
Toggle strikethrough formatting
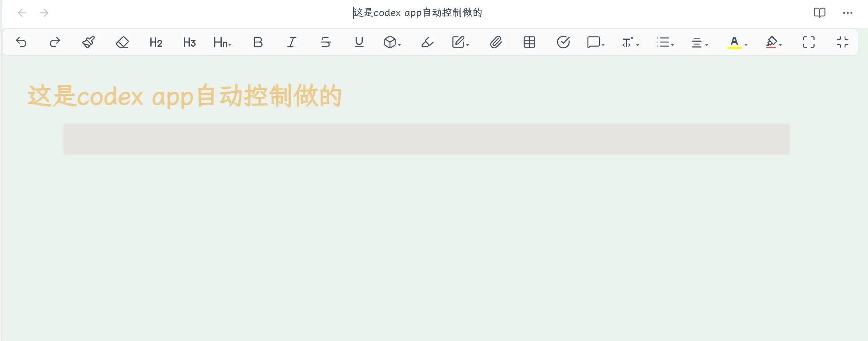[x=325, y=42]
